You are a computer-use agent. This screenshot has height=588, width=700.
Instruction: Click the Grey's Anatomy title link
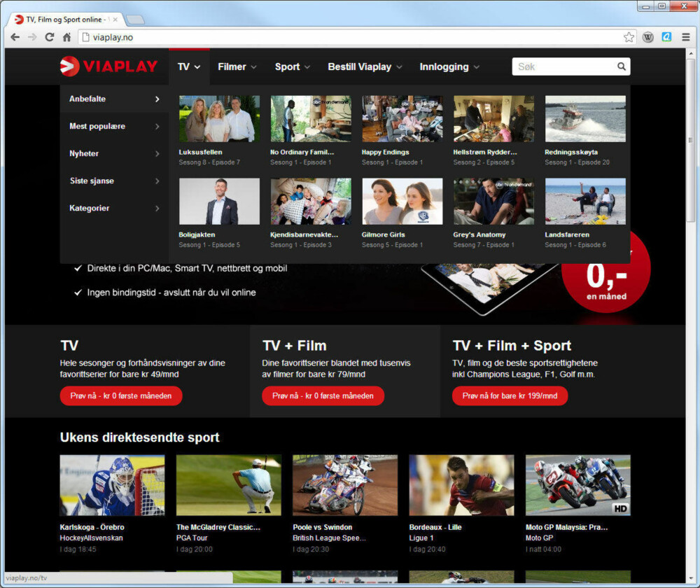pyautogui.click(x=479, y=234)
